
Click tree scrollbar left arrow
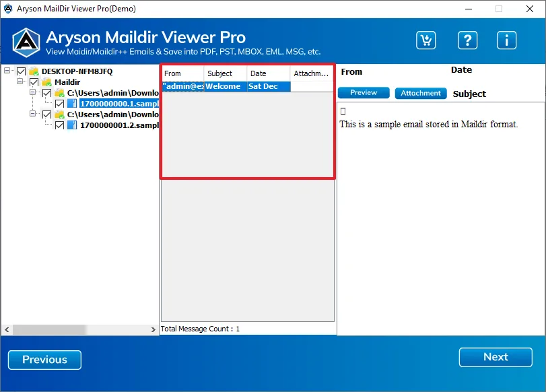coord(7,329)
